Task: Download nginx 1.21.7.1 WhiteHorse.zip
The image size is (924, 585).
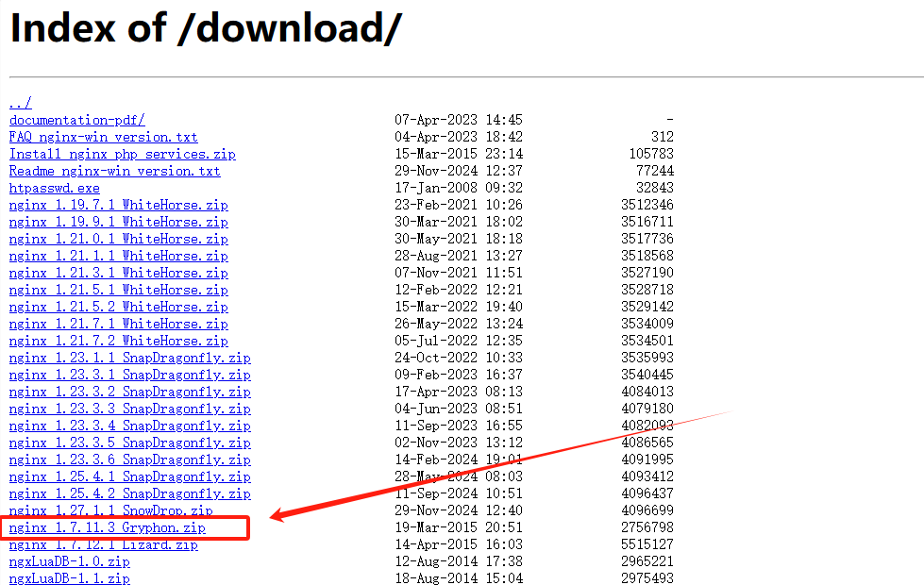Action: tap(118, 325)
